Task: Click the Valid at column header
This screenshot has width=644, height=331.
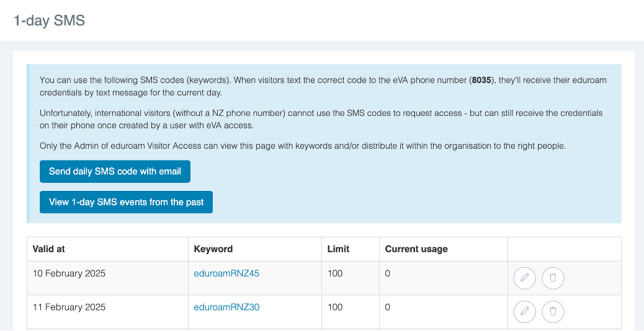Action: tap(49, 249)
